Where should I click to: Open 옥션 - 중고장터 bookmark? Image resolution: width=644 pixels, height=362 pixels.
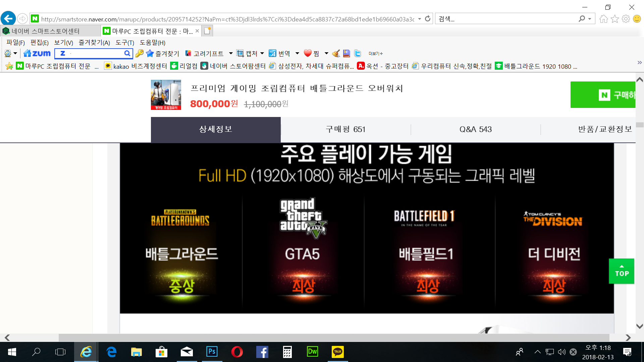tap(383, 66)
